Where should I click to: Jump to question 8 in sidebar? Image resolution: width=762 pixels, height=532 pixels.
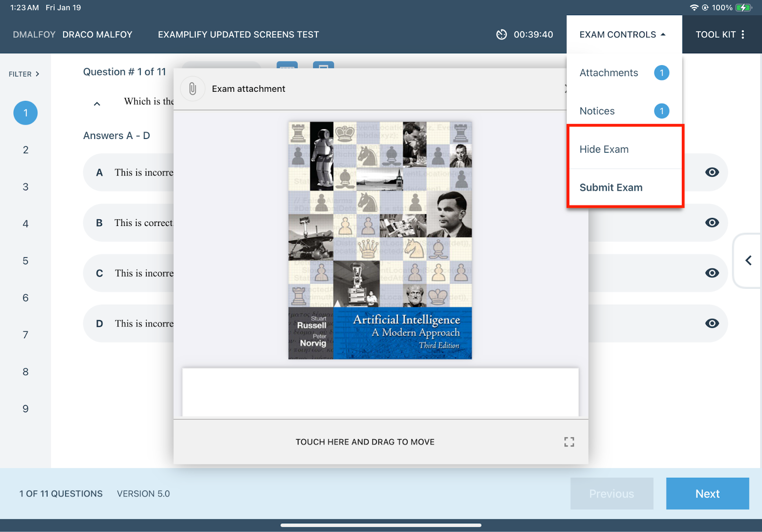25,372
